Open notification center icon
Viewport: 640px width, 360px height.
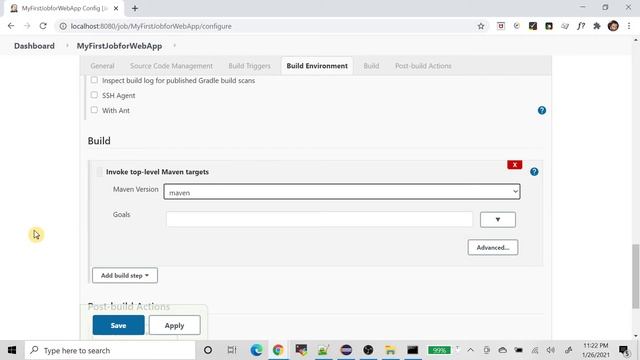point(624,350)
